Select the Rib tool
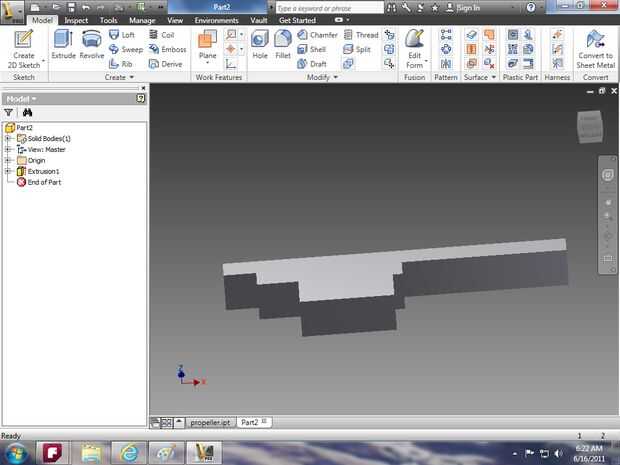Viewport: 620px width, 465px height. point(121,64)
